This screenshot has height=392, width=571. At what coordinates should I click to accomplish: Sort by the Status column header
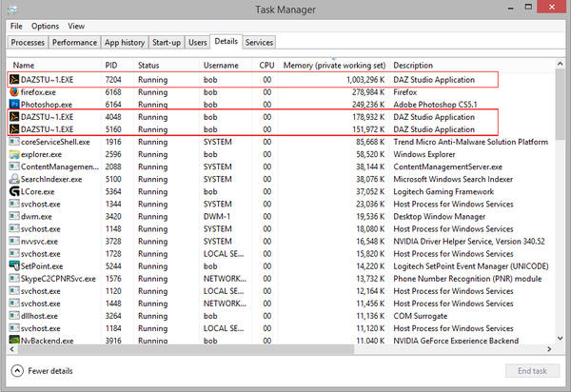tap(167, 66)
